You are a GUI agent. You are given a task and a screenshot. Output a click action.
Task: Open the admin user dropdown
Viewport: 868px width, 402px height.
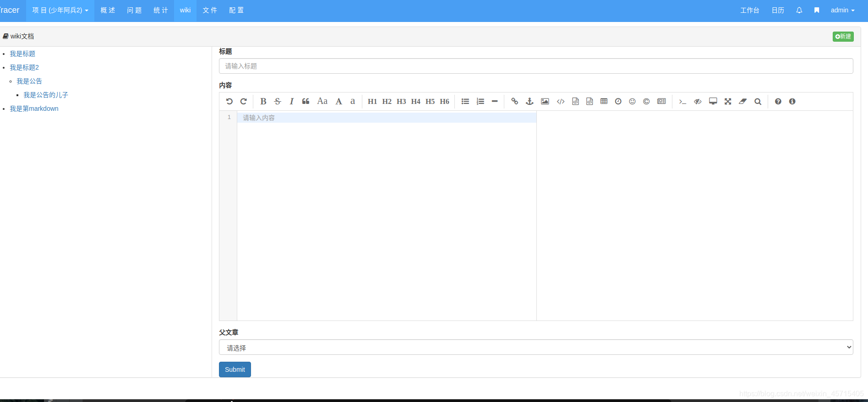click(x=843, y=11)
